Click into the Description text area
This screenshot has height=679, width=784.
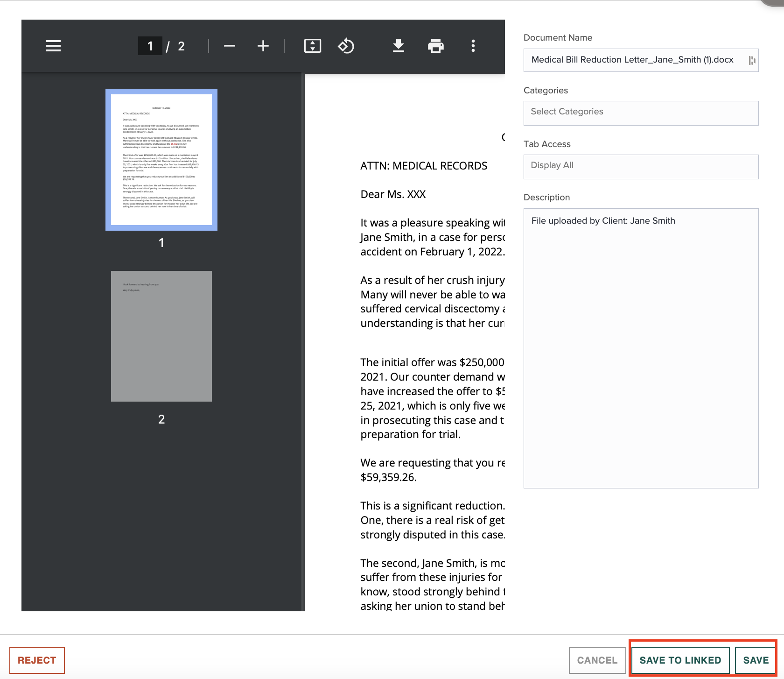pos(641,348)
